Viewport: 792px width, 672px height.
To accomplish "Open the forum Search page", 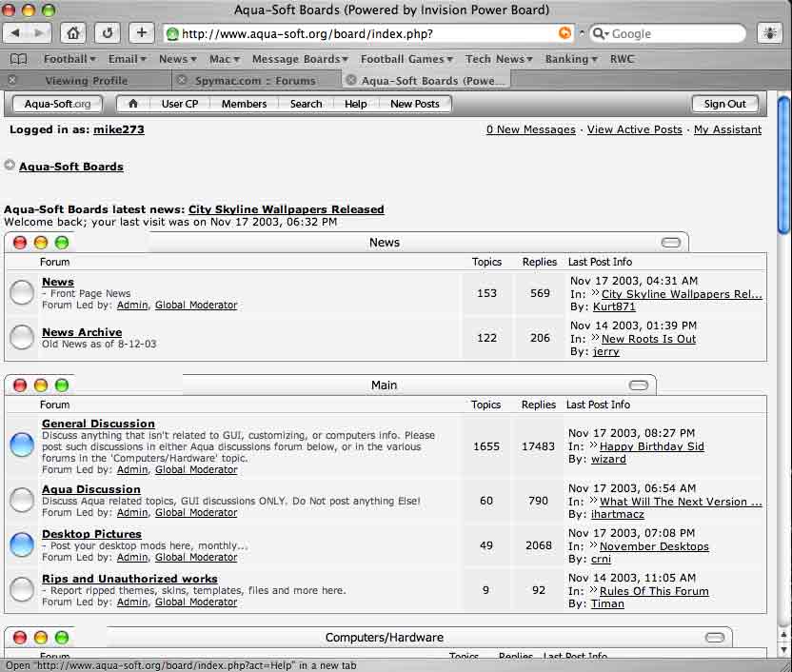I will click(x=307, y=104).
